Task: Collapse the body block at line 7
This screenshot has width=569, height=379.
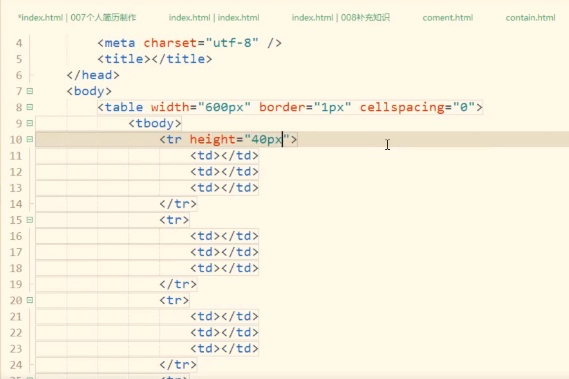Action: click(x=30, y=91)
